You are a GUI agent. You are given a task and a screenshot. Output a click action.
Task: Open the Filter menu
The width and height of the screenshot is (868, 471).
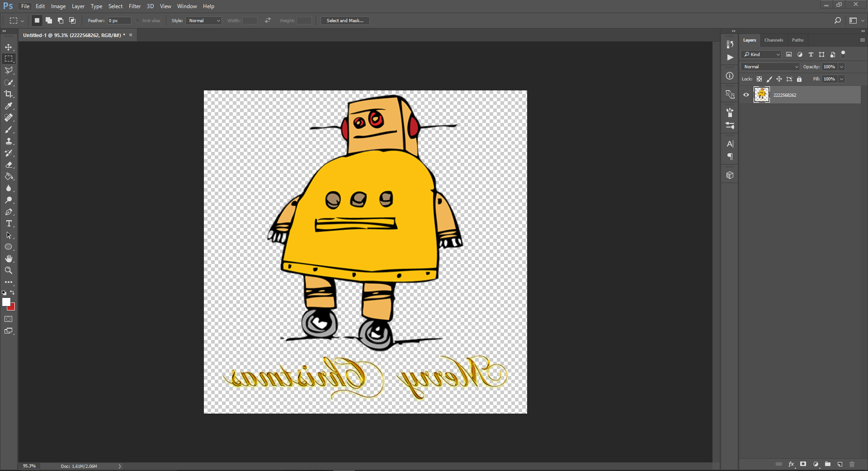tap(135, 6)
